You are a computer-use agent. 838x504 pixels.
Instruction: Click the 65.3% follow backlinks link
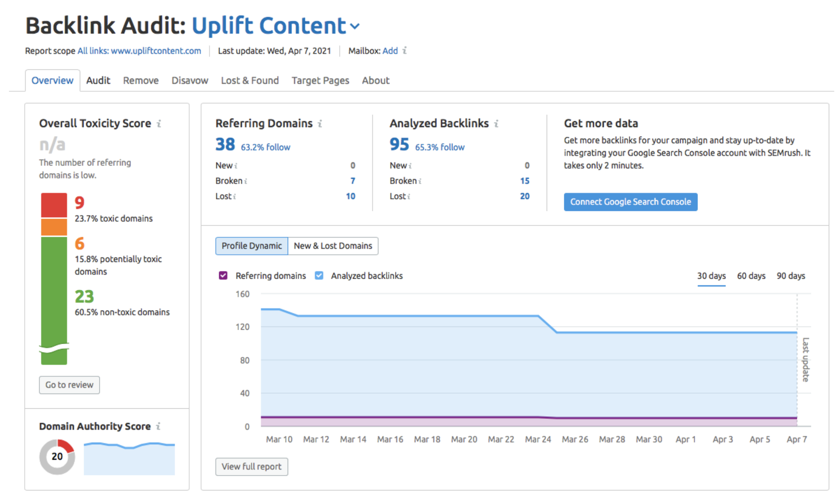tap(440, 148)
